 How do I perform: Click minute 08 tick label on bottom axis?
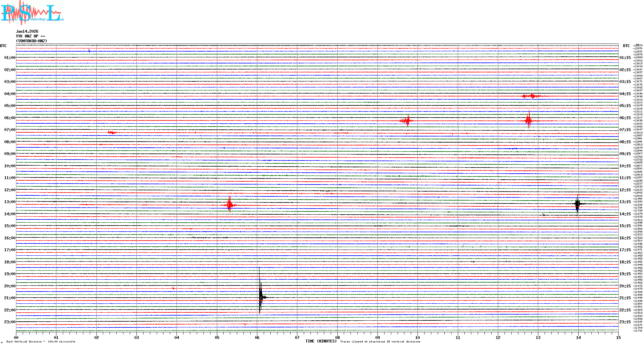(x=337, y=338)
